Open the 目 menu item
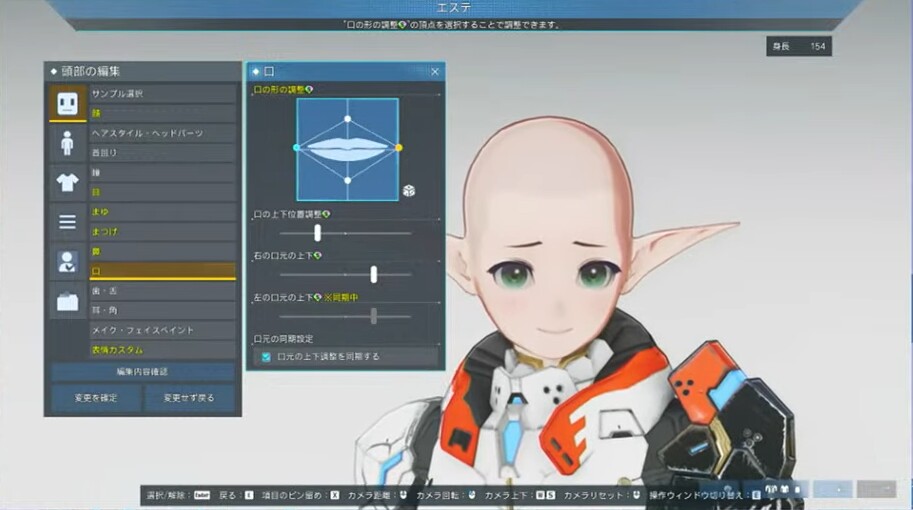This screenshot has width=913, height=510. (x=162, y=192)
